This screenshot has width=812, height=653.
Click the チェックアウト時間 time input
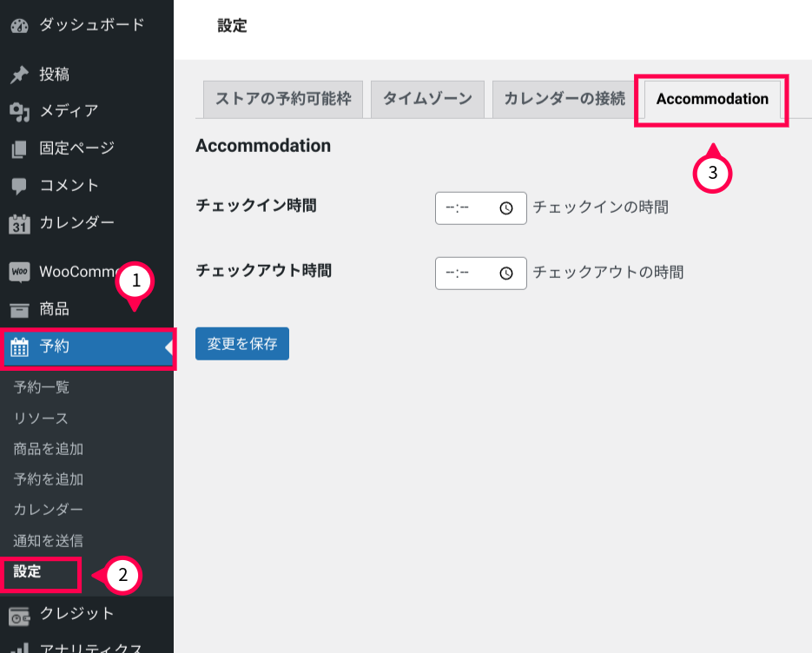[481, 273]
